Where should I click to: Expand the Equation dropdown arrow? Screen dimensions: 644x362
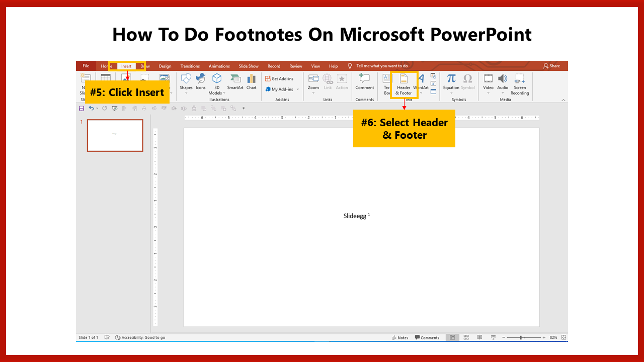[x=451, y=93]
